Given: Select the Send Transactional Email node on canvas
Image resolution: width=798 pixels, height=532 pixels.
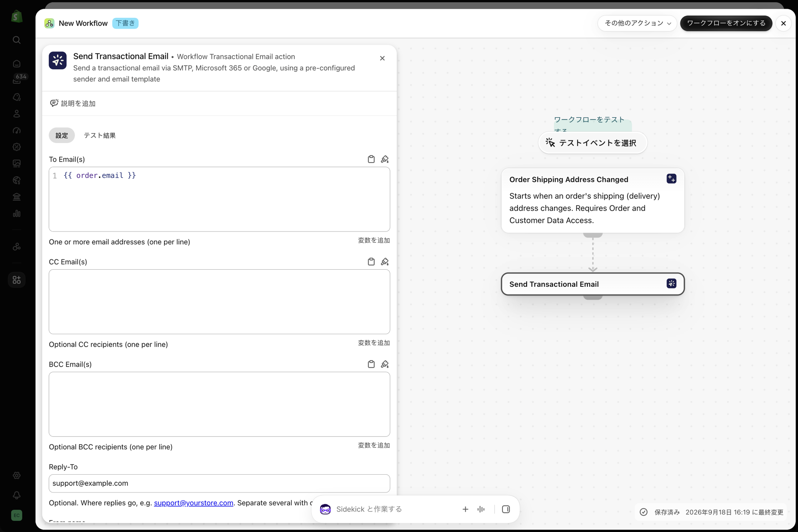Looking at the screenshot, I should [593, 284].
